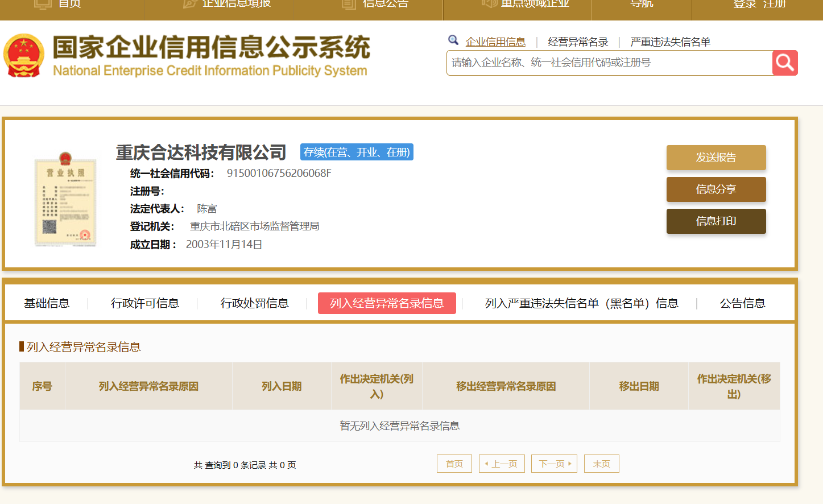The image size is (823, 504).
Task: Click the 发送报告 button
Action: 716,158
